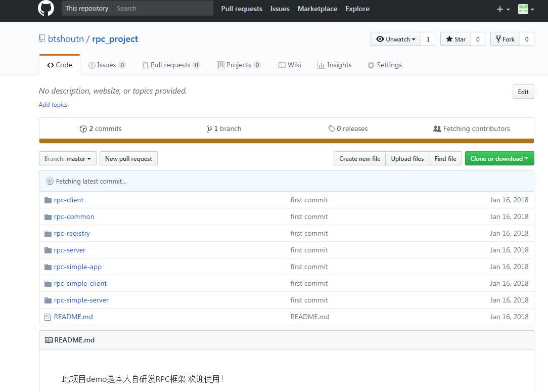The height and width of the screenshot is (392, 548).
Task: Click the contributors people icon
Action: tap(437, 129)
